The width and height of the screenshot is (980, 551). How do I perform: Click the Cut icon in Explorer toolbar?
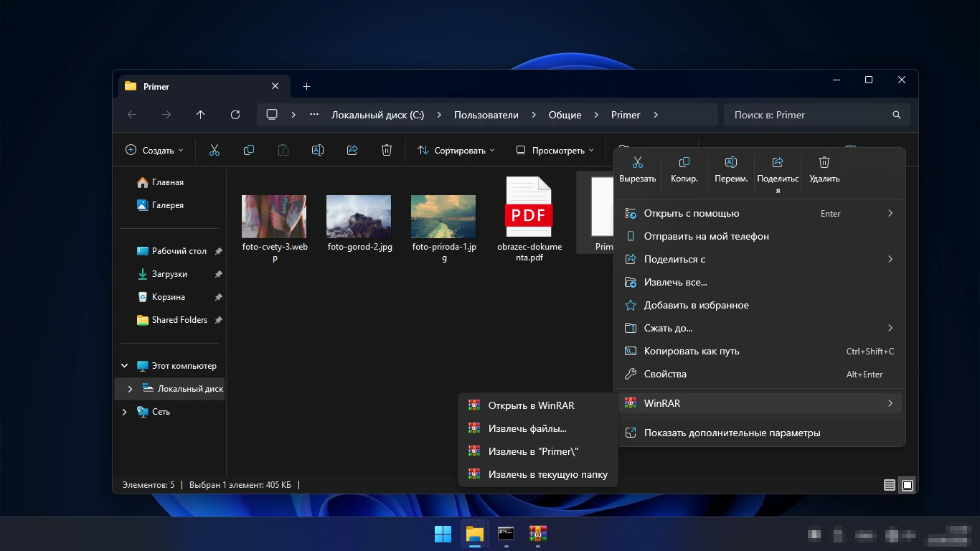pyautogui.click(x=214, y=150)
